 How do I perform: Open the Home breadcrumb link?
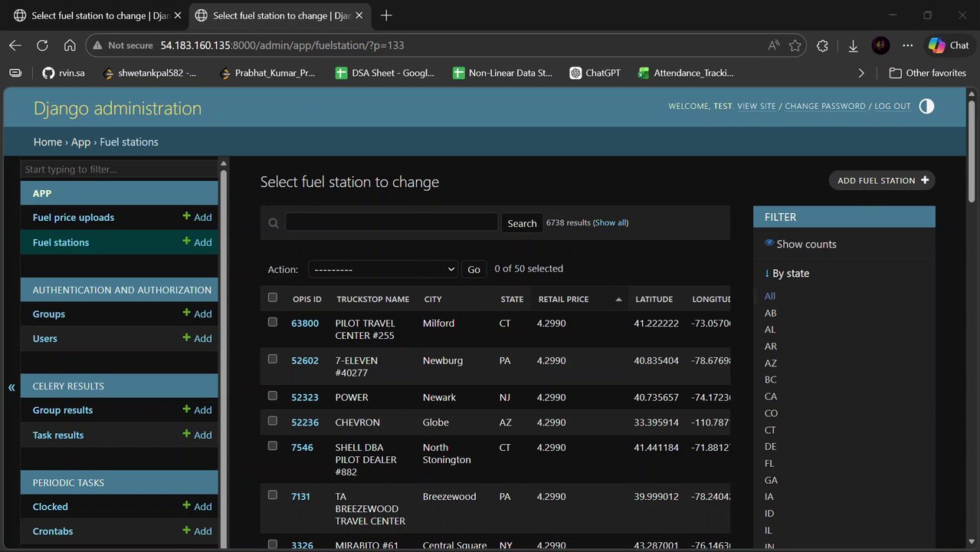pyautogui.click(x=48, y=142)
